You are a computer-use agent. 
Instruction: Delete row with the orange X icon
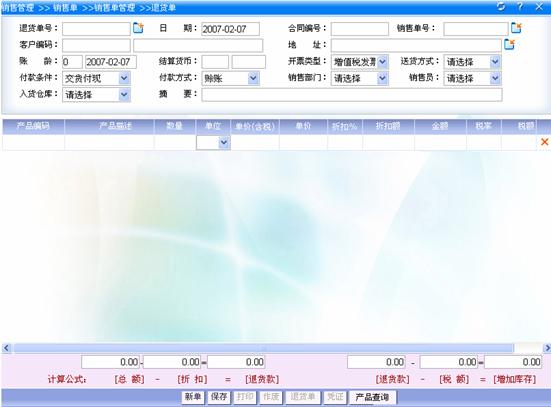pyautogui.click(x=544, y=142)
